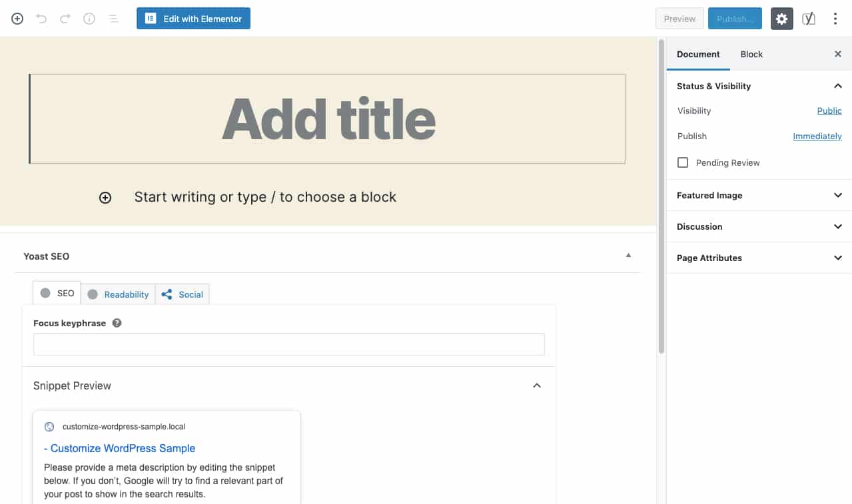This screenshot has height=504, width=852.
Task: Switch to the Block tab in sidebar
Action: click(751, 54)
